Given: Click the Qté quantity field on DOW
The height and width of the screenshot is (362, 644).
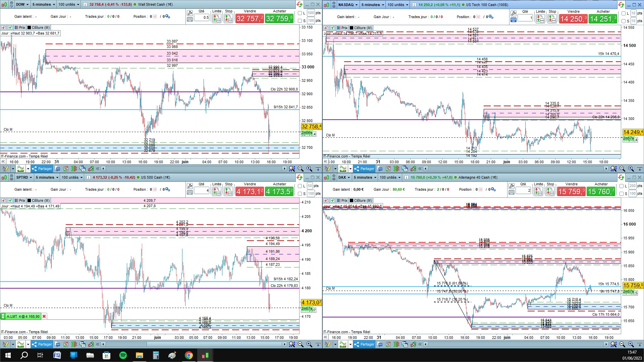Looking at the screenshot, I should click(202, 17).
